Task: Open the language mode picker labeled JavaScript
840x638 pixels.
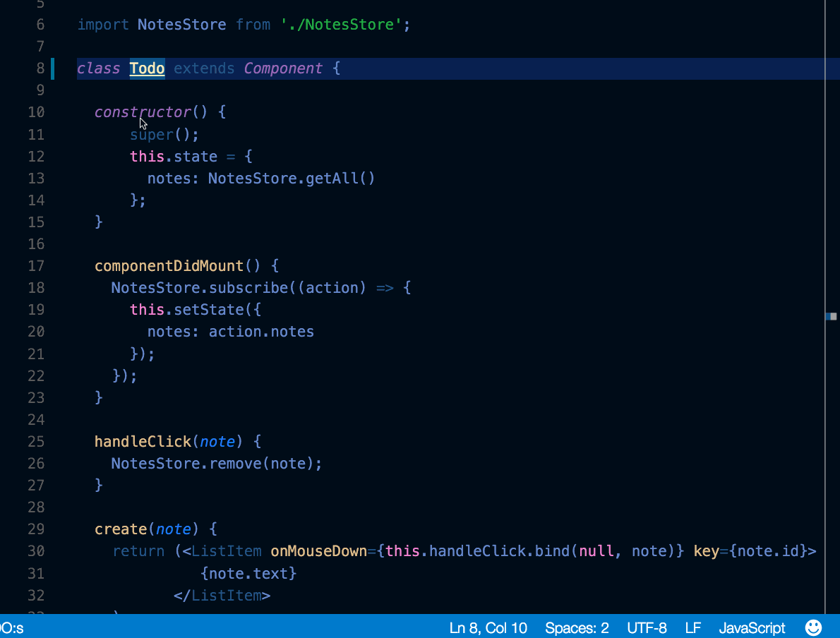Action: coord(752,627)
